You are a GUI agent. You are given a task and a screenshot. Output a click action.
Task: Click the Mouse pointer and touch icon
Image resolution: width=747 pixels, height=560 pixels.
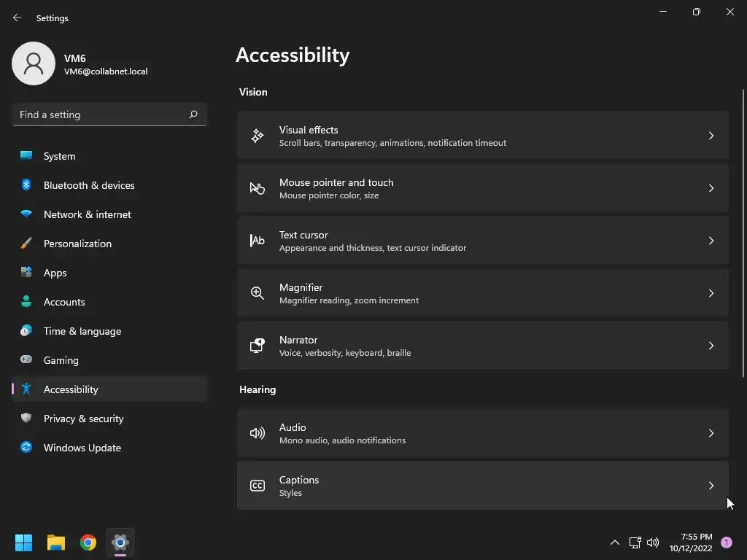pos(258,188)
